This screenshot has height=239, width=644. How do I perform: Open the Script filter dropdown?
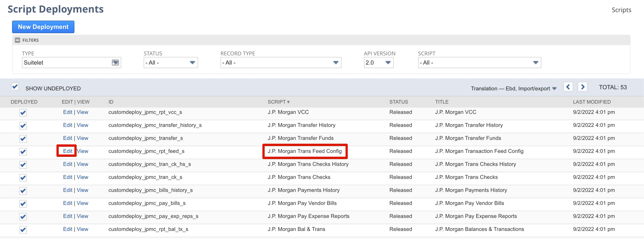pyautogui.click(x=480, y=63)
